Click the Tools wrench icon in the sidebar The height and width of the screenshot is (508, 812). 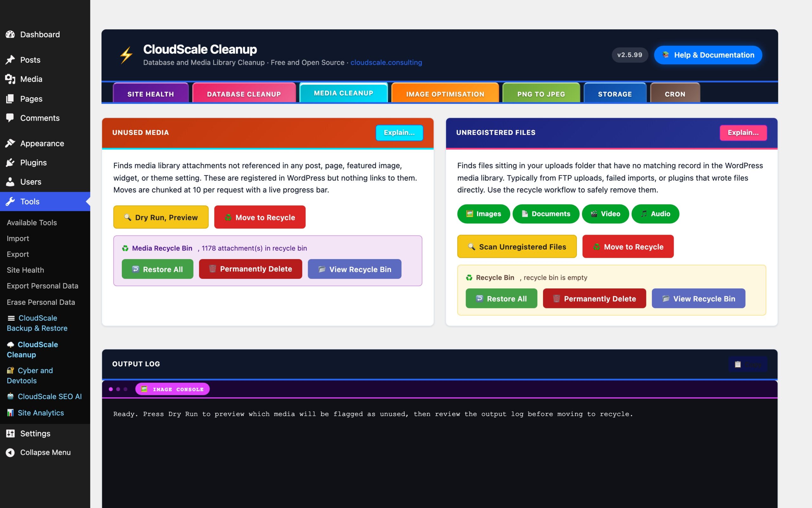pyautogui.click(x=10, y=202)
